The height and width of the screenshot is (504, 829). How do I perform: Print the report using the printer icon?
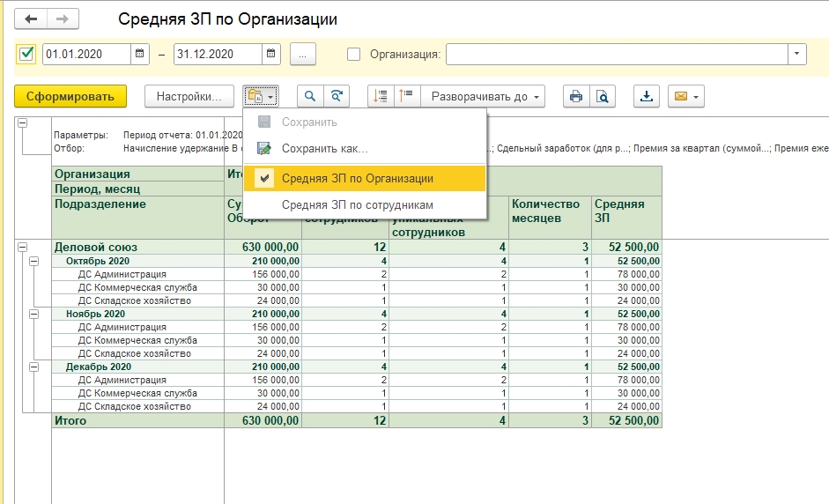point(576,96)
